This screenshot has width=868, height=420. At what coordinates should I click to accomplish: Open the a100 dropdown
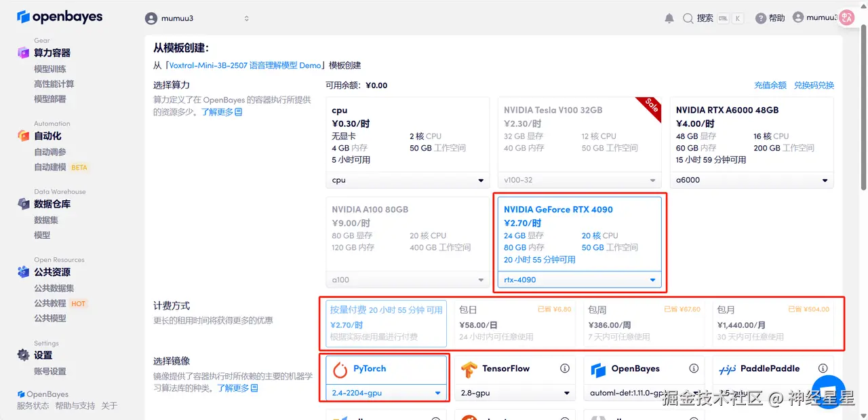(x=408, y=280)
